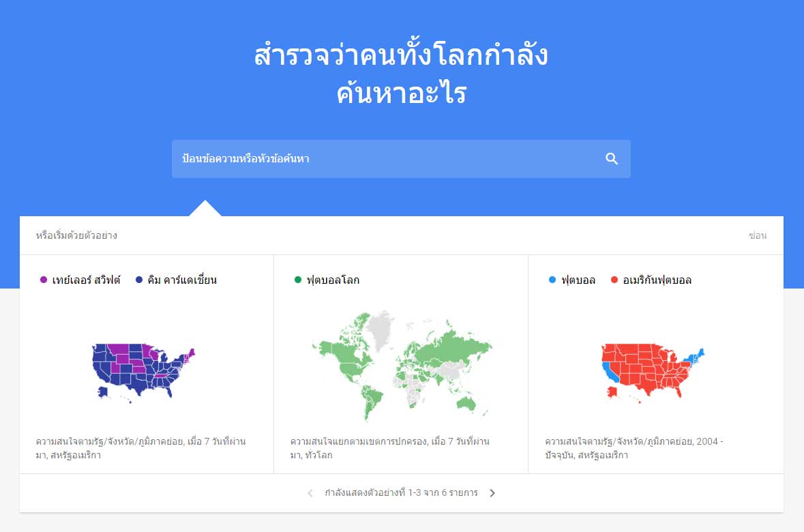
Task: Click the ทั่วโลก description under world map
Action: coord(389,448)
